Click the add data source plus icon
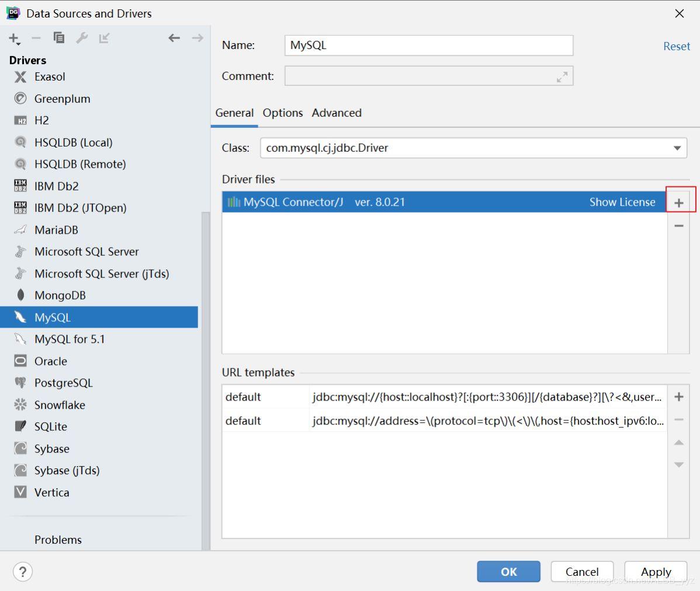The height and width of the screenshot is (591, 700). coord(12,38)
